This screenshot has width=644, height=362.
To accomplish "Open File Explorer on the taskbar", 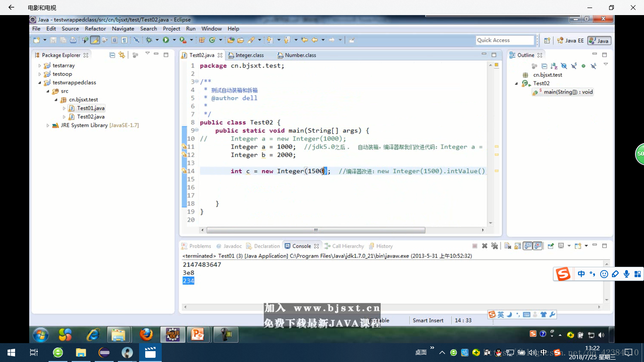I will (x=81, y=353).
